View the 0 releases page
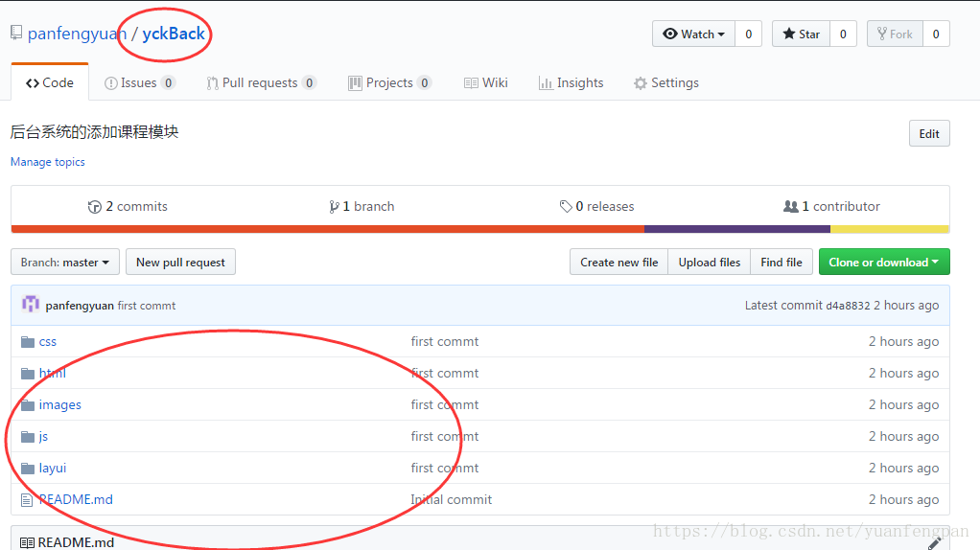 [596, 206]
